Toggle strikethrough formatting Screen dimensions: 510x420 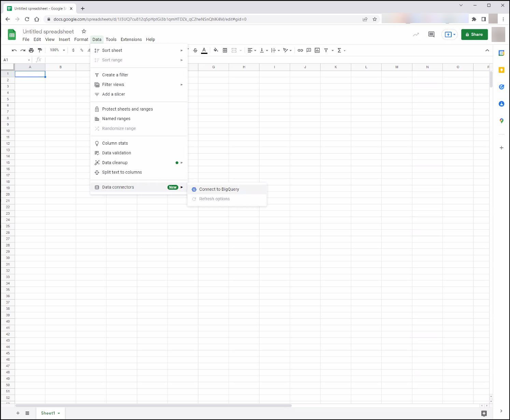(x=195, y=50)
